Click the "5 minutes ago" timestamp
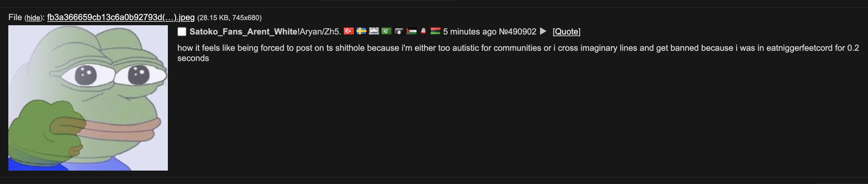The image size is (868, 184). (469, 32)
